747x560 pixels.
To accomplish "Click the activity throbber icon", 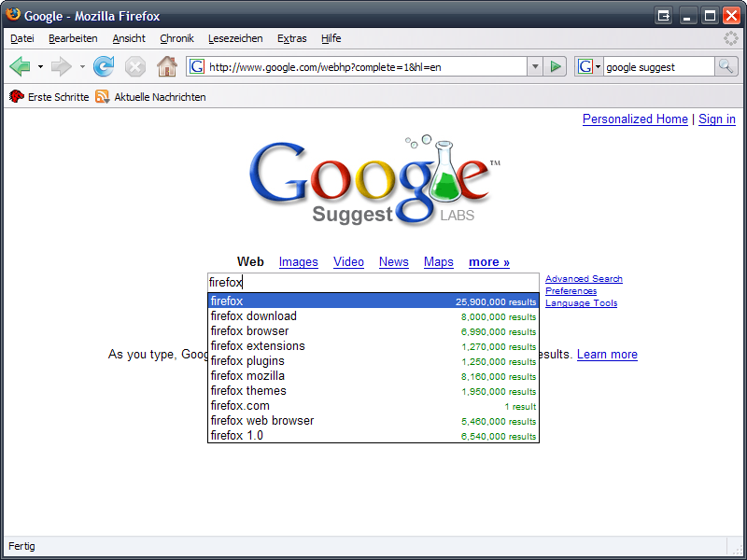I will (730, 38).
